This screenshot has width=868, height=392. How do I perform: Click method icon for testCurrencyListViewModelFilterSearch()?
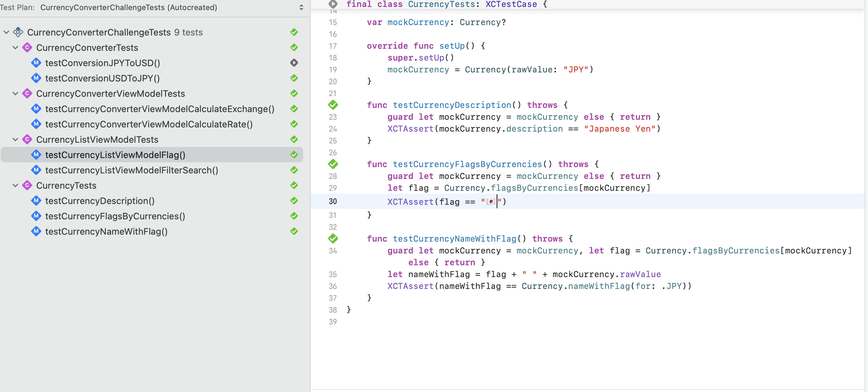tap(36, 170)
